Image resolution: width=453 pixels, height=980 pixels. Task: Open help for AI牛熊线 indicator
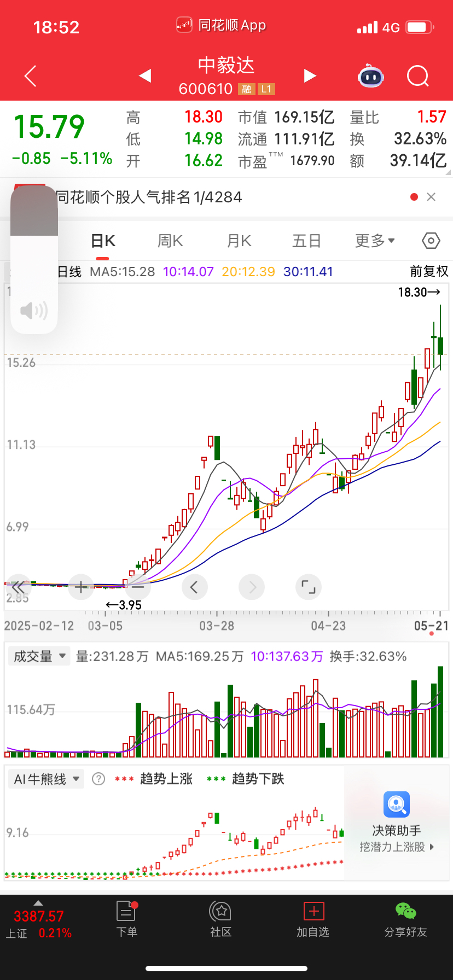[98, 779]
